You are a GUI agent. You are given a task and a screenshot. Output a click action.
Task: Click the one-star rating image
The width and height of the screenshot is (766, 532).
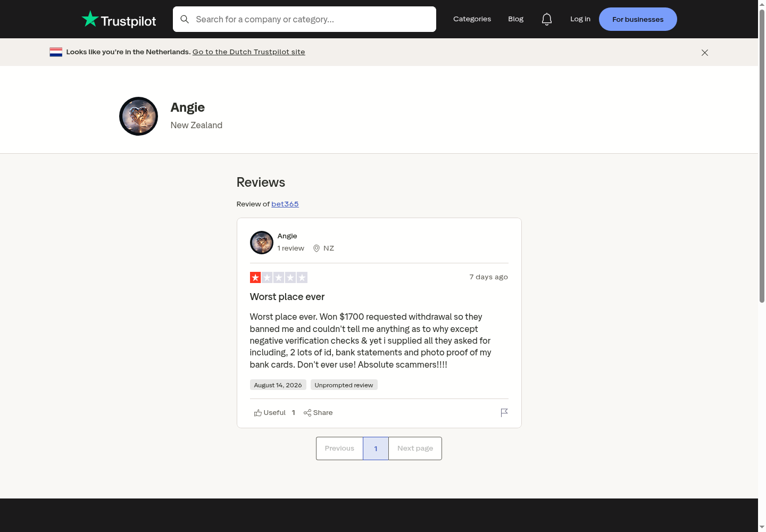(279, 278)
